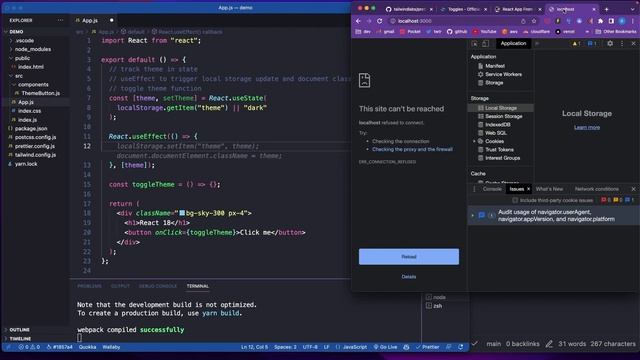Open Service Workers in Application sidebar
640x360 pixels.
(x=503, y=74)
